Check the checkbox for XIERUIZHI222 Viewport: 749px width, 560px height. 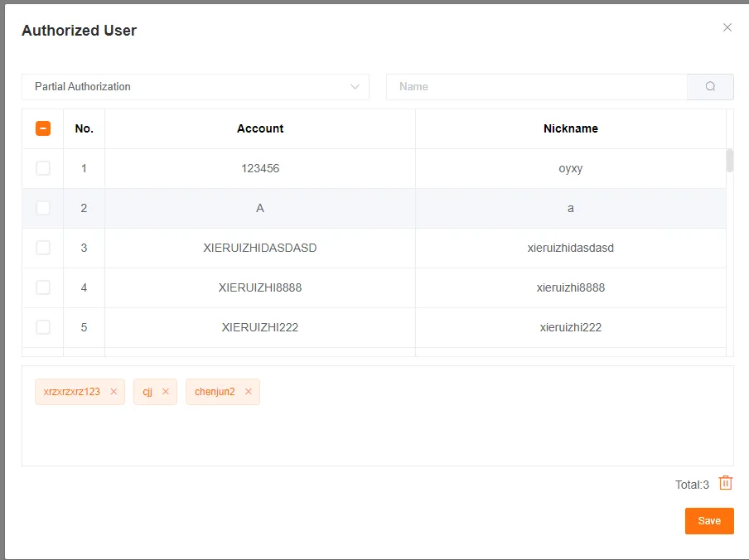click(42, 326)
